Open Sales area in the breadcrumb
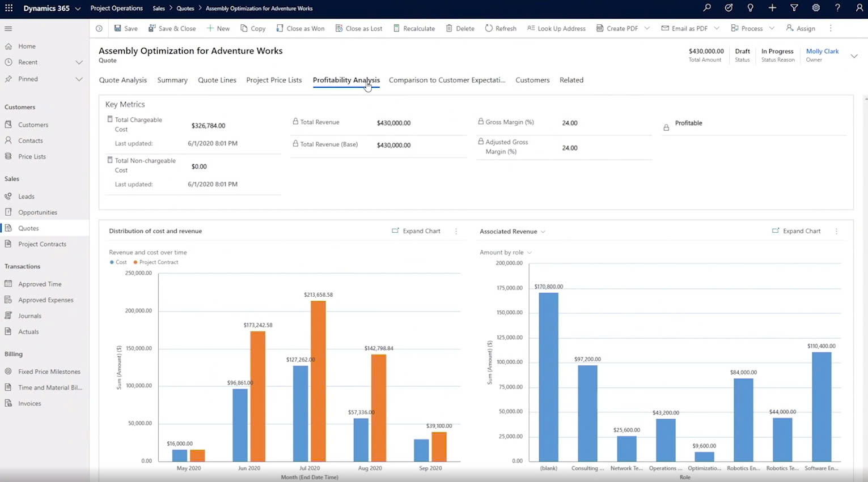Viewport: 868px width, 482px height. [159, 8]
